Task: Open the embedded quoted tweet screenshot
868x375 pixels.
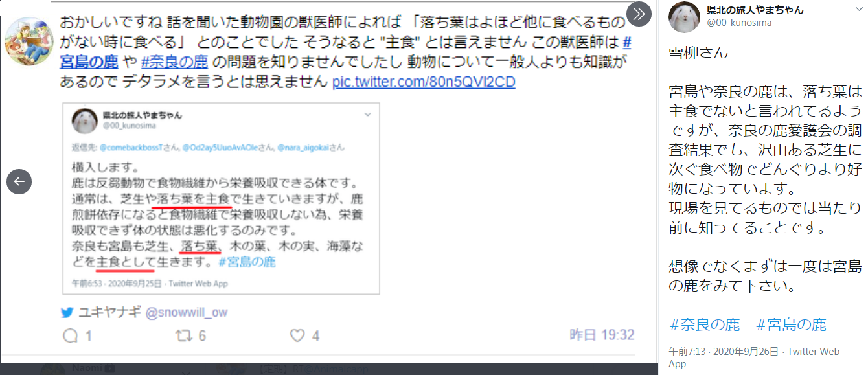Action: (221, 199)
